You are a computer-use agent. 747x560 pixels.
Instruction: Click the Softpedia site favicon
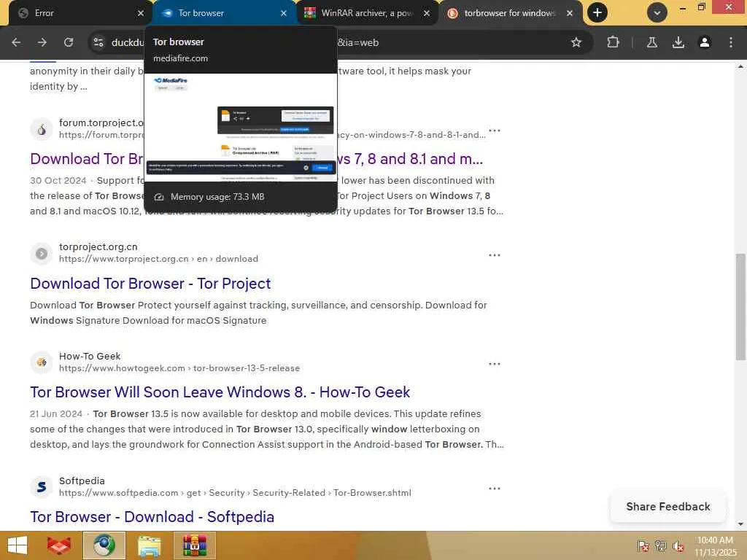[x=42, y=486]
